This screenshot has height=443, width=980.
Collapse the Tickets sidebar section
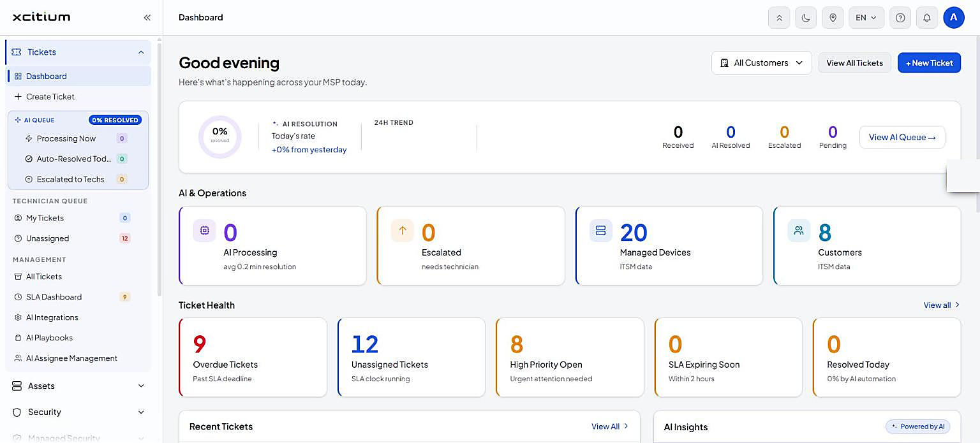pos(141,52)
